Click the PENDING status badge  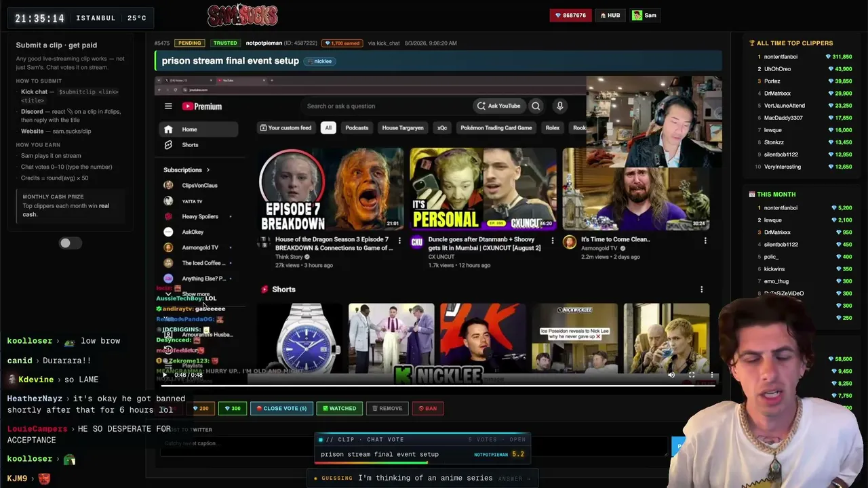click(x=189, y=43)
